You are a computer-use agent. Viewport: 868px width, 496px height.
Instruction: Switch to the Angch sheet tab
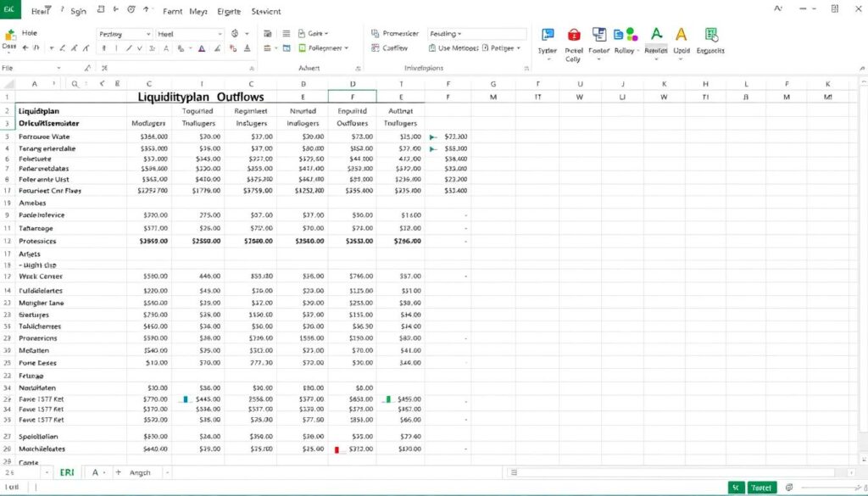(140, 472)
